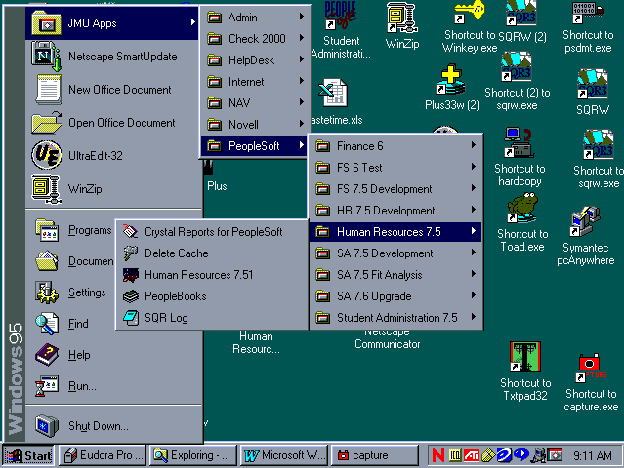Launch Netscape SmartUpdate from Start menu
This screenshot has width=624, height=468.
tap(112, 57)
